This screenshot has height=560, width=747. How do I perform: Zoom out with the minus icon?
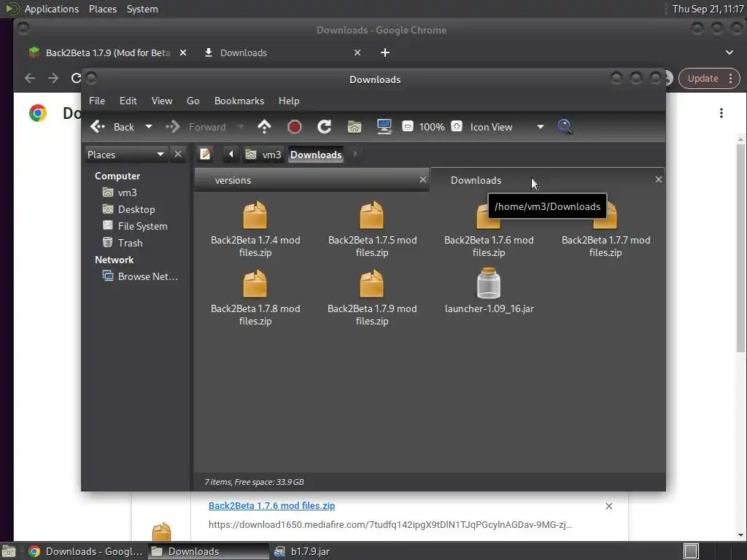pos(407,126)
